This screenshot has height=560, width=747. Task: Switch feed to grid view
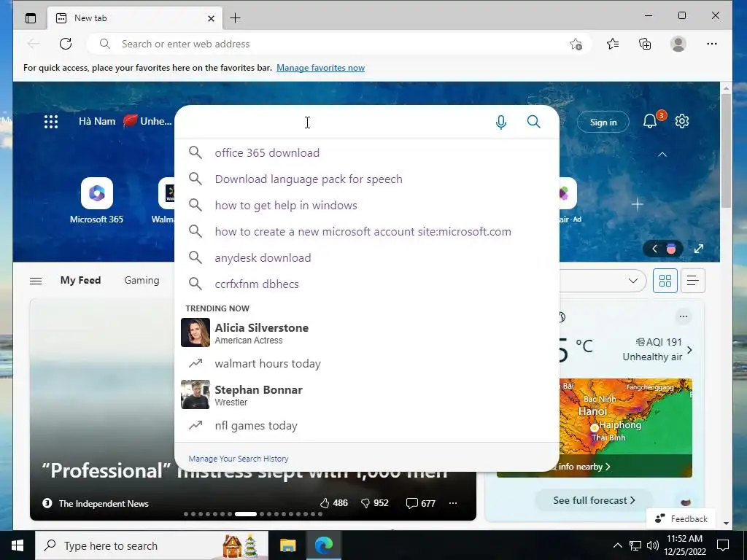[x=665, y=281]
